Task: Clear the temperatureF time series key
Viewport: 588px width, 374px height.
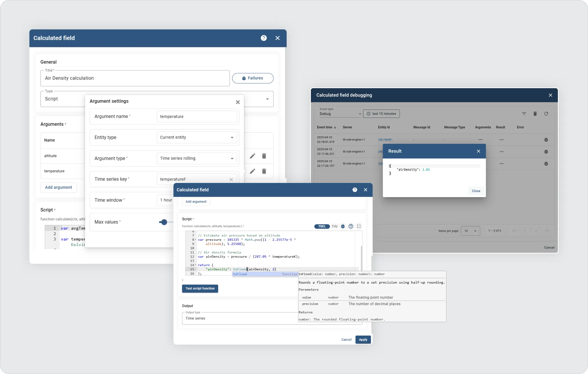Action: tap(231, 180)
